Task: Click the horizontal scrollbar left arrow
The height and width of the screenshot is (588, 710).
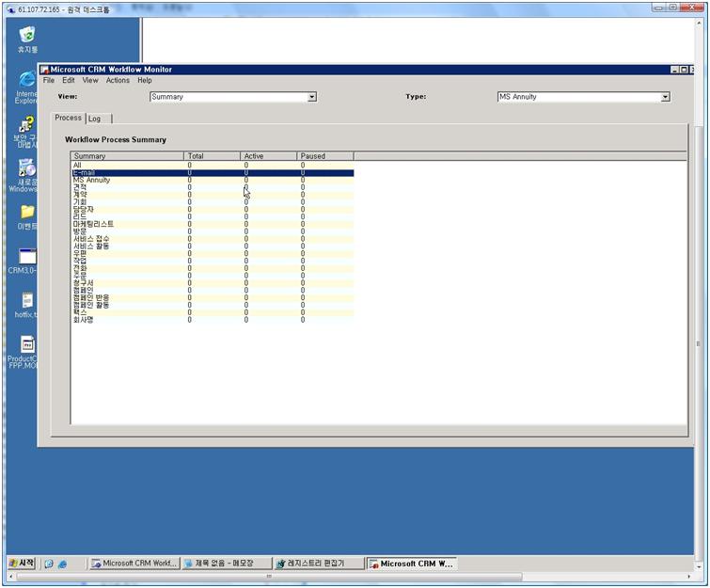Action: [x=11, y=577]
